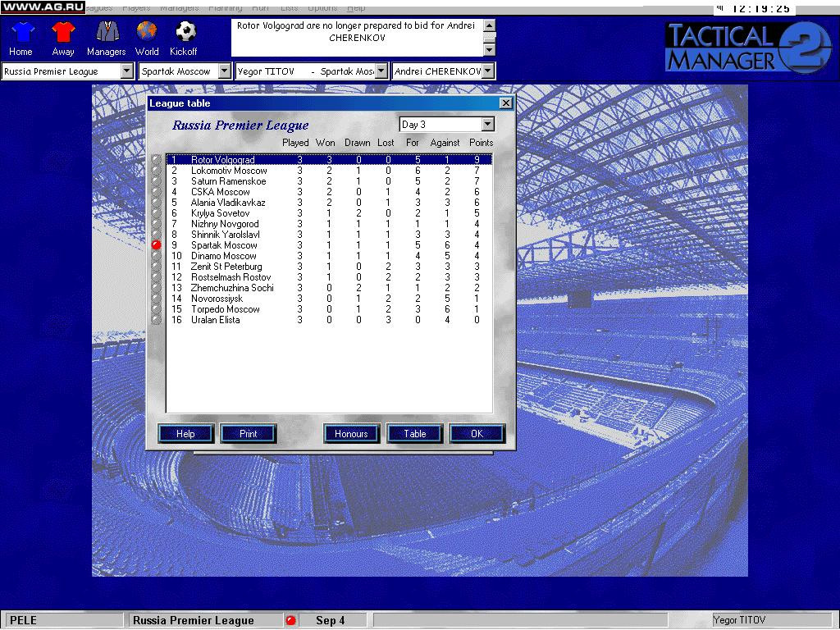The image size is (840, 630).
Task: Click the Played column header
Action: pyautogui.click(x=295, y=143)
